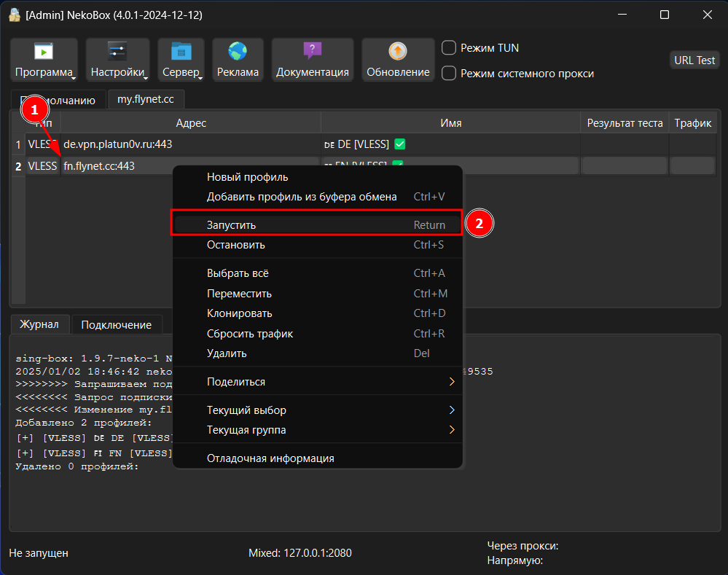This screenshot has height=575, width=728.
Task: Open Документация question mark icon
Action: [312, 52]
